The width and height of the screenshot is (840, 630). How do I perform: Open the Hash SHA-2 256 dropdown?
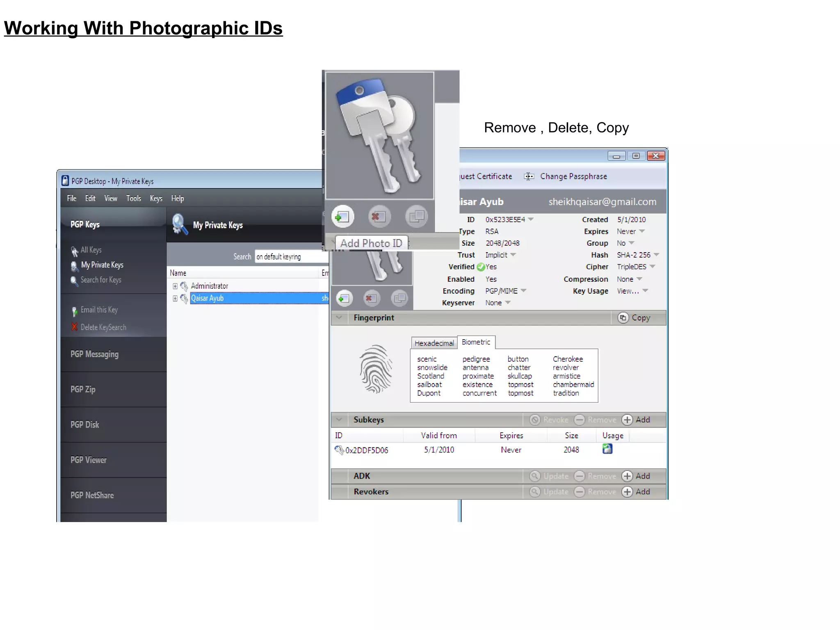[x=656, y=255]
